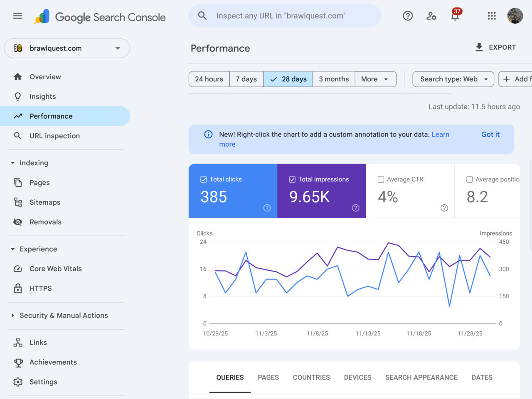
Task: Switch to the Countries tab
Action: (311, 377)
